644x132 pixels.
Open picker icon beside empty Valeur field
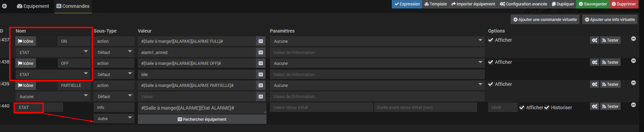261,96
